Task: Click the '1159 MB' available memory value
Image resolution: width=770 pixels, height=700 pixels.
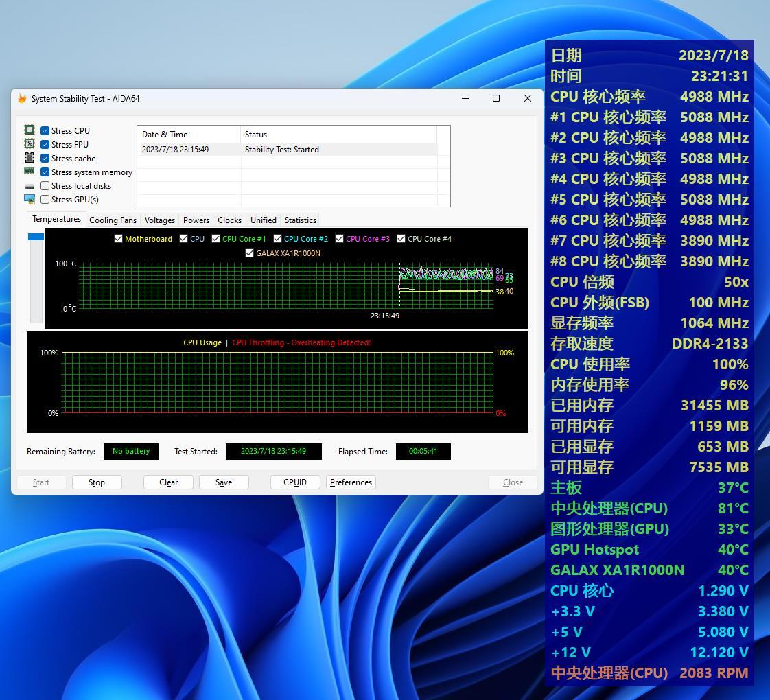Action: coord(719,426)
